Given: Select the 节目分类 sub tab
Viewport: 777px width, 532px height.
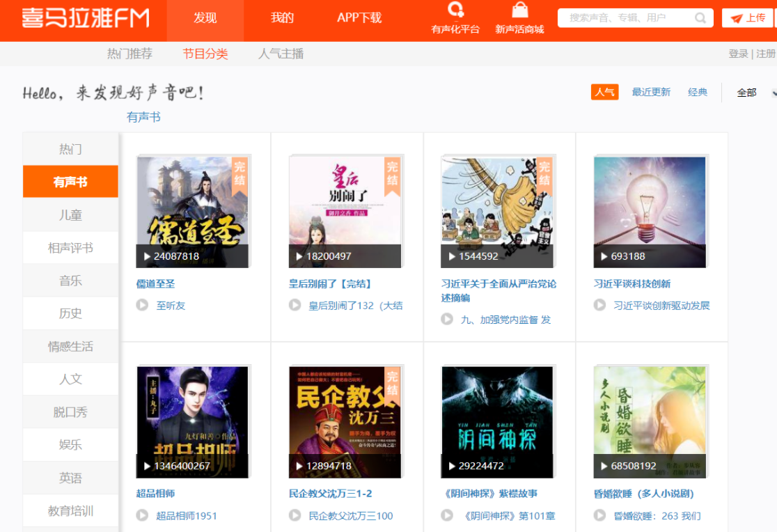Looking at the screenshot, I should click(205, 54).
